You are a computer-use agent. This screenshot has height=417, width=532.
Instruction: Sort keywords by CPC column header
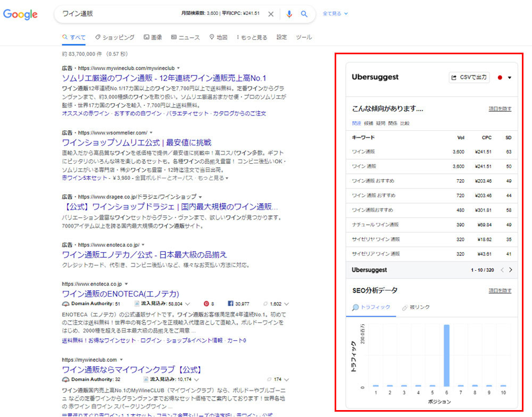487,138
